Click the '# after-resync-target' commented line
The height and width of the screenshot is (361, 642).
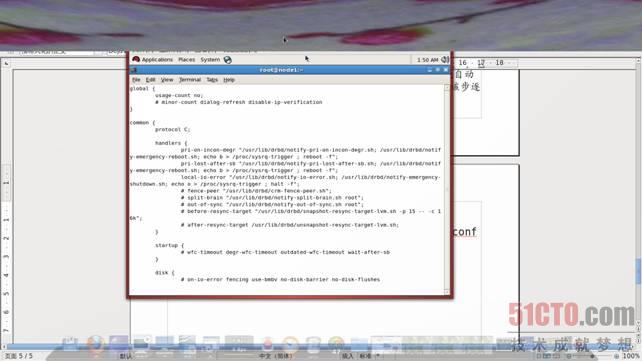click(290, 225)
